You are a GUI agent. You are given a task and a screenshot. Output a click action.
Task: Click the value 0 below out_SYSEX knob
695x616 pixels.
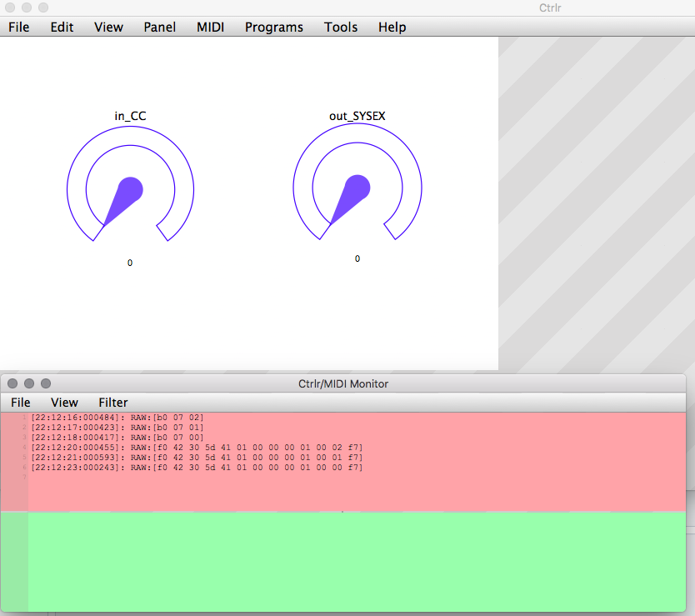tap(357, 258)
